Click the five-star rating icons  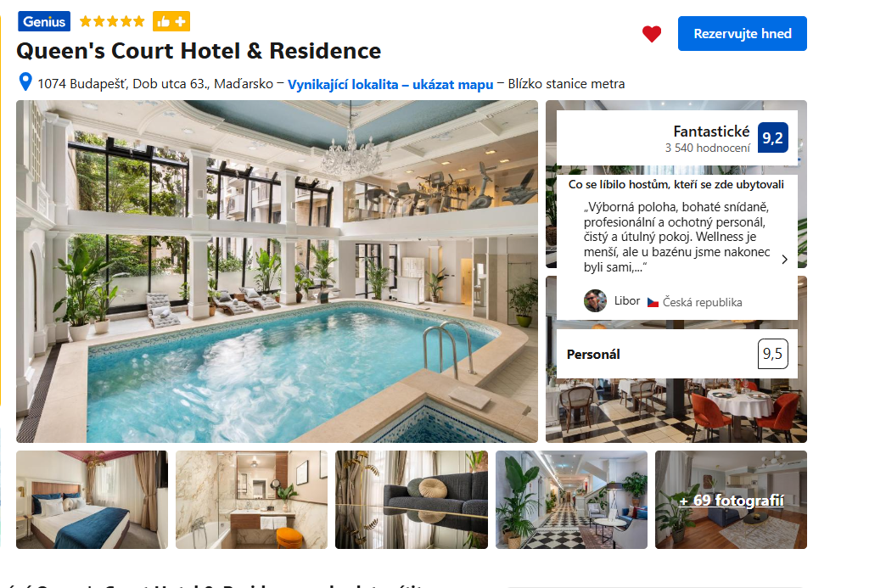point(112,21)
